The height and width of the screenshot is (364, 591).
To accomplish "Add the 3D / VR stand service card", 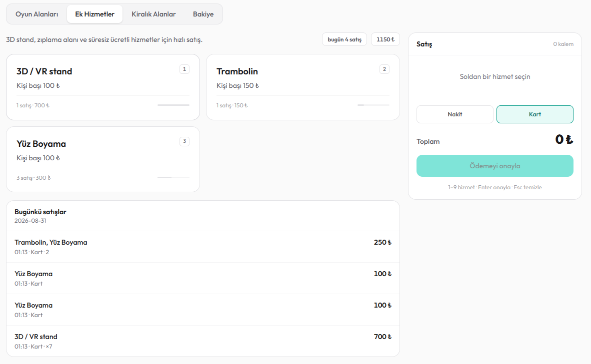I will (103, 87).
